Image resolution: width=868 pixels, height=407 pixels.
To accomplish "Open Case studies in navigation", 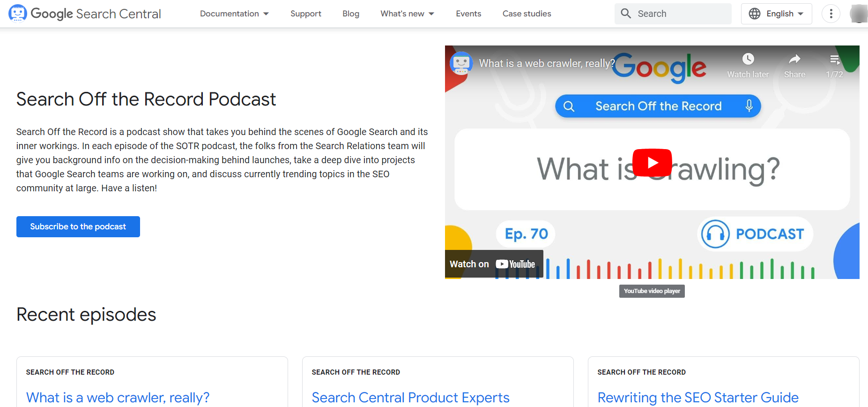I will 527,14.
